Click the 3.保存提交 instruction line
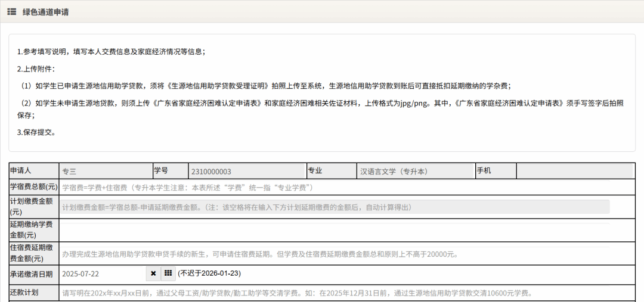 [x=37, y=132]
